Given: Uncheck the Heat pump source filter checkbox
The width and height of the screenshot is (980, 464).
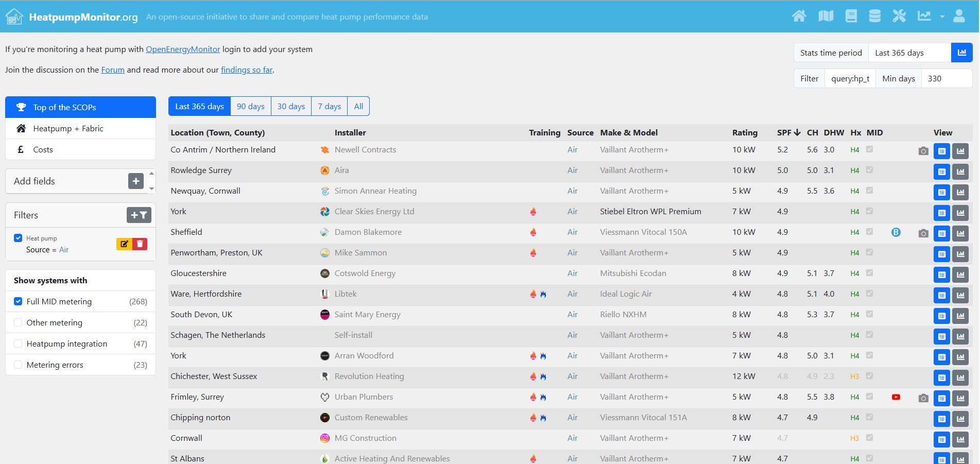Looking at the screenshot, I should pyautogui.click(x=18, y=238).
